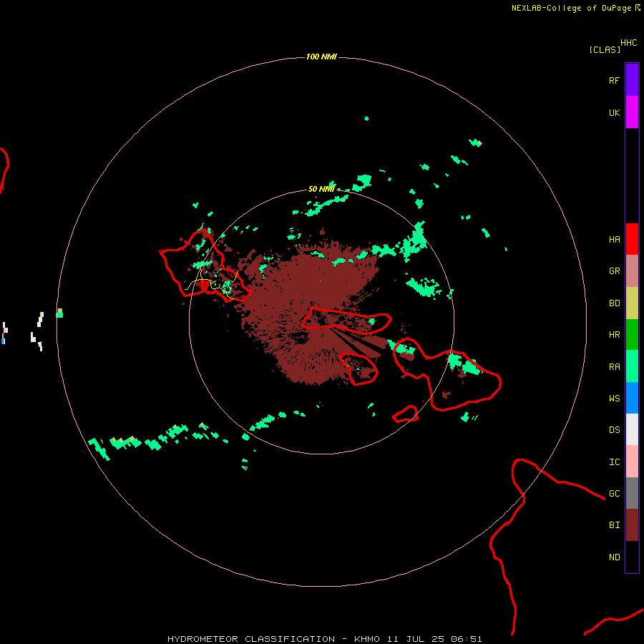The height and width of the screenshot is (644, 644).
Task: Click the 'ND' legend label
Action: pos(614,557)
